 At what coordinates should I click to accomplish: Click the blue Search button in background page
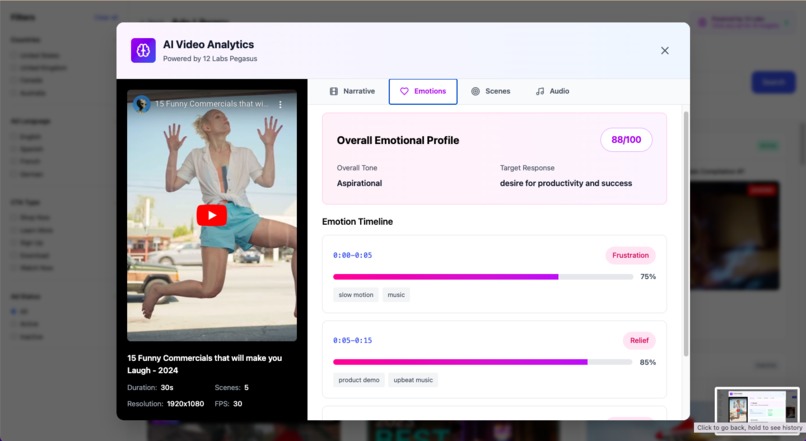click(774, 82)
